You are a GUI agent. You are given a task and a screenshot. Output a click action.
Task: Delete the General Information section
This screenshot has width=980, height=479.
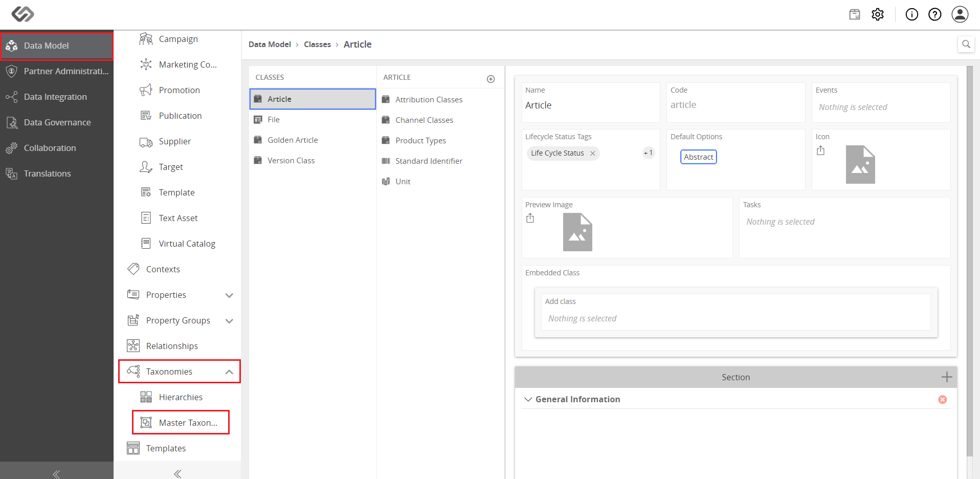[943, 400]
